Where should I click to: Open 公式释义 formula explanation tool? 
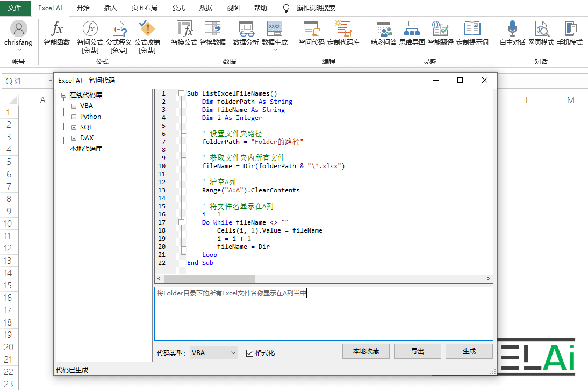[119, 37]
